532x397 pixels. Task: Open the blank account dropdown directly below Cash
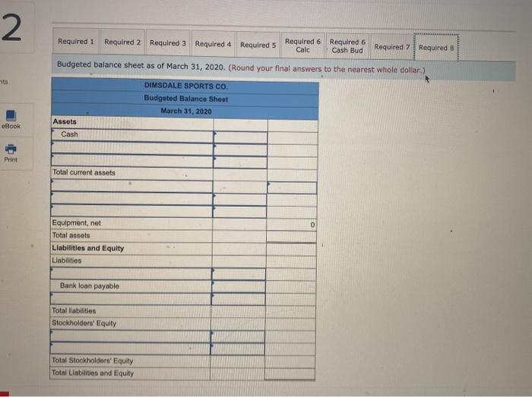132,148
